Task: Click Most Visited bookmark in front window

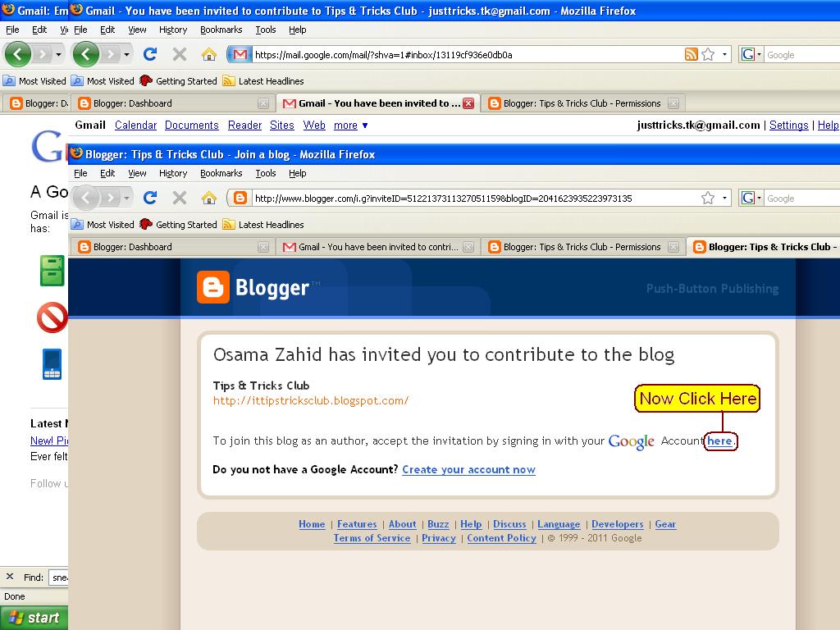Action: pos(103,225)
